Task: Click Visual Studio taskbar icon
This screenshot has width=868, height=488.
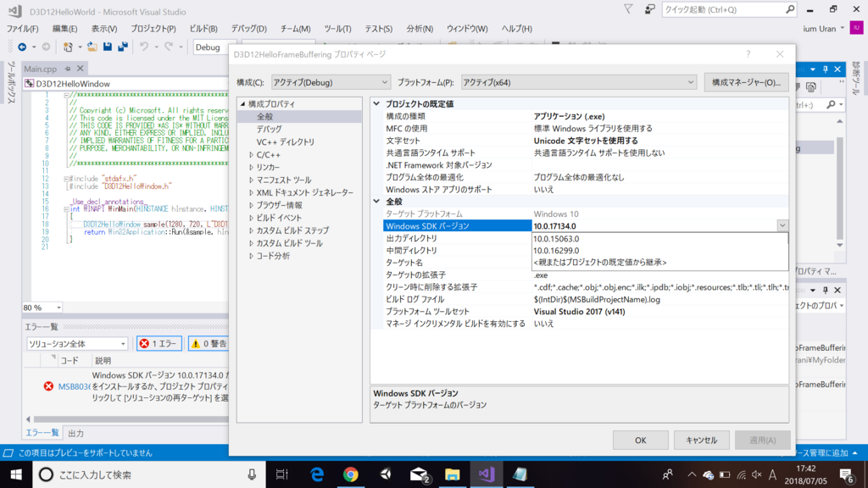Action: (x=487, y=474)
